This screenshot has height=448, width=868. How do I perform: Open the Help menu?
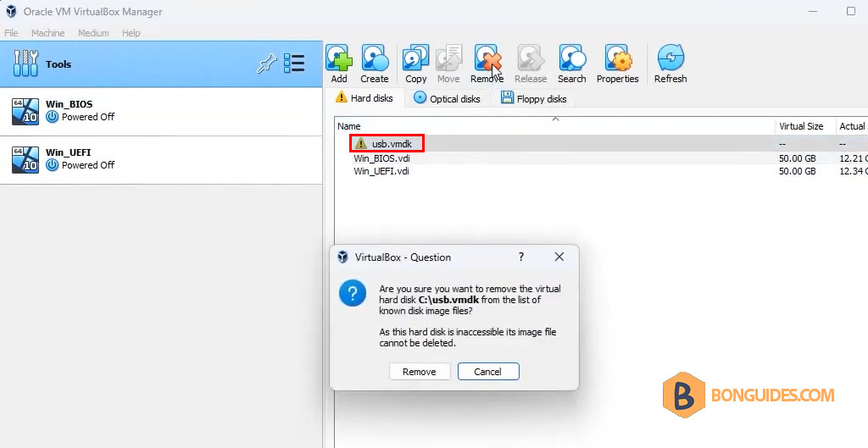pyautogui.click(x=131, y=33)
